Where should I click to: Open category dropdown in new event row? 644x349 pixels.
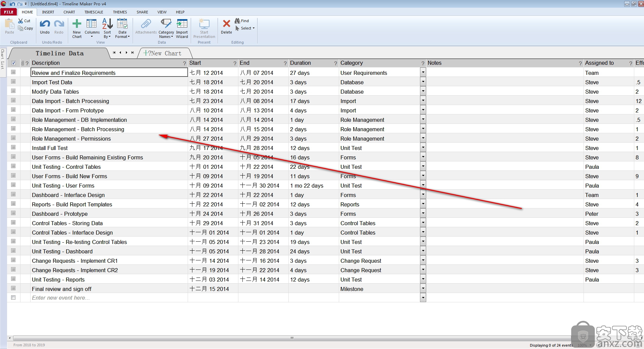point(423,298)
